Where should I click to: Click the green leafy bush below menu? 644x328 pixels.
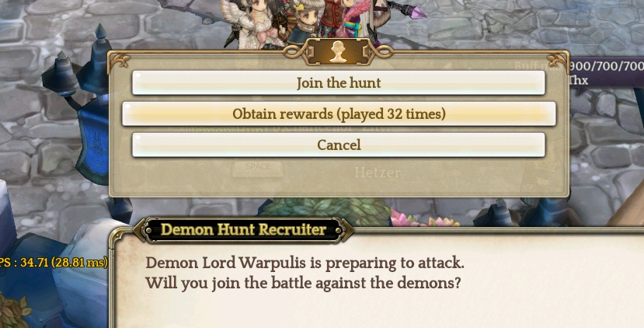329,211
